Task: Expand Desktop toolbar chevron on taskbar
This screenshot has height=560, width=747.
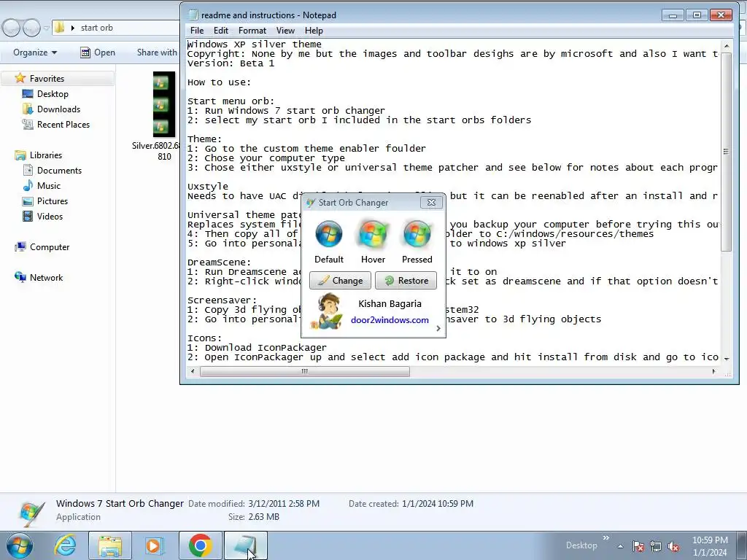Action: pos(606,538)
